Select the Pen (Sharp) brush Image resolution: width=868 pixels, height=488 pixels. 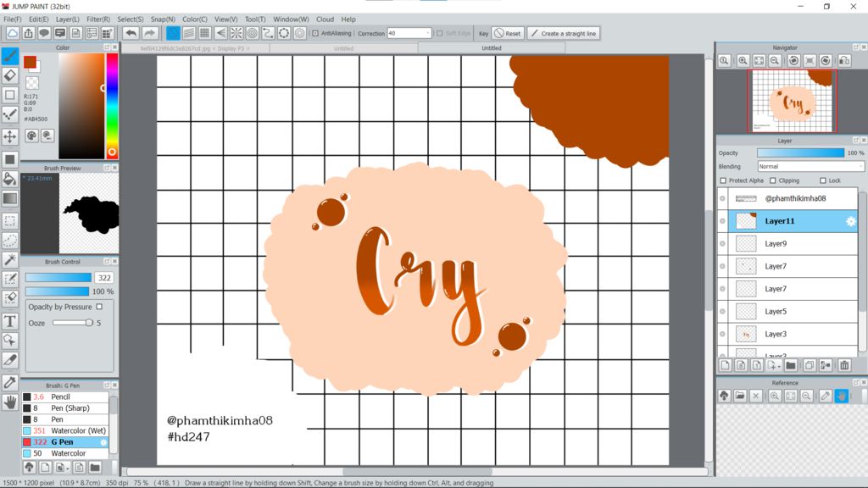pyautogui.click(x=65, y=408)
